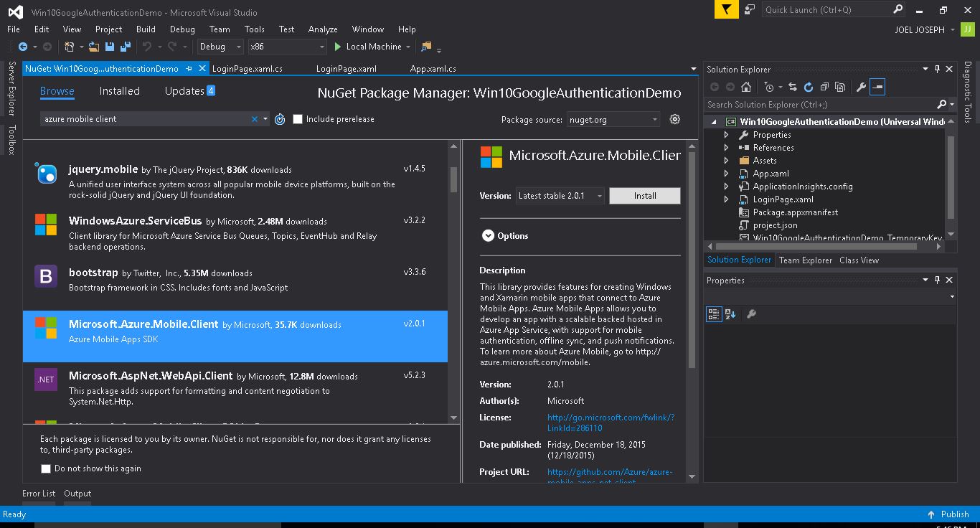Screen dimensions: 980x528
Task: Close the NuGet document tab
Action: point(202,69)
